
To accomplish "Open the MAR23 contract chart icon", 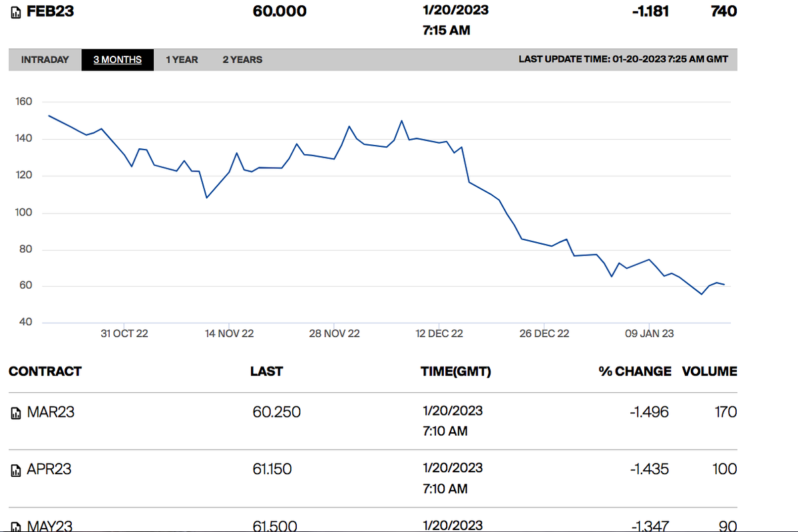I will pos(16,413).
